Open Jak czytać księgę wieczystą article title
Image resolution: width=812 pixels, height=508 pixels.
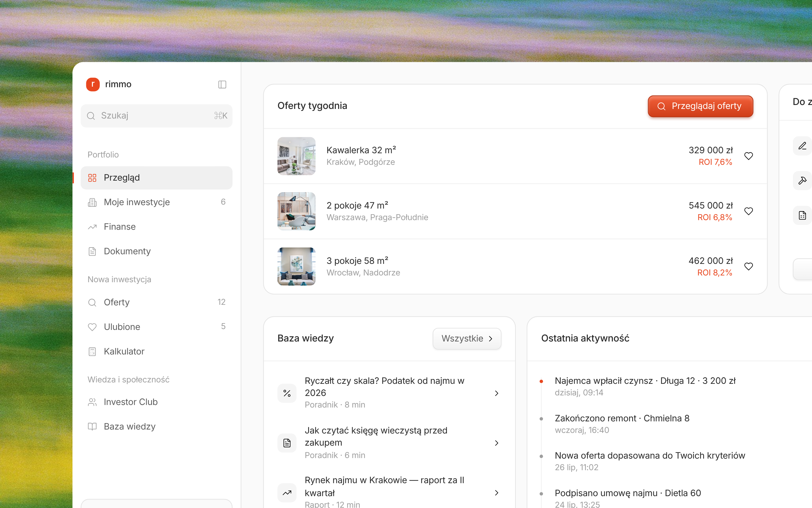click(376, 436)
